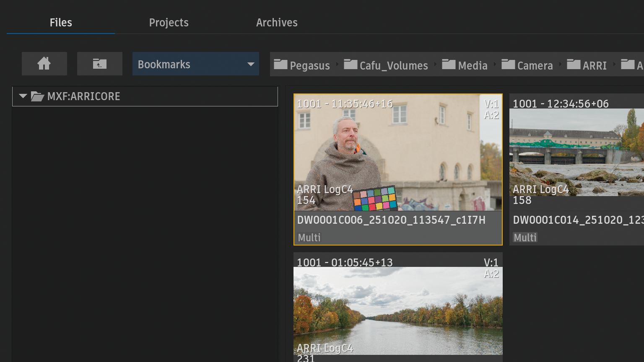Click the Home folder icon button
644x362 pixels.
tap(44, 64)
